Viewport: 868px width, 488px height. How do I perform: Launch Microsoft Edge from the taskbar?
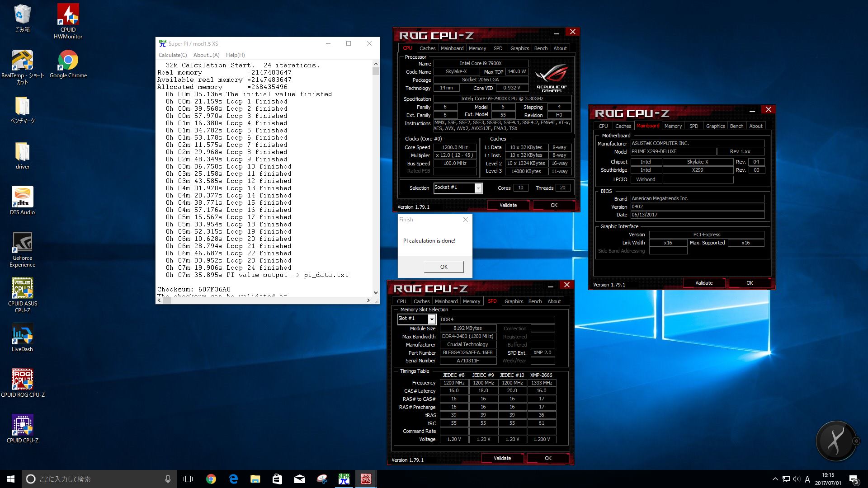pyautogui.click(x=233, y=479)
